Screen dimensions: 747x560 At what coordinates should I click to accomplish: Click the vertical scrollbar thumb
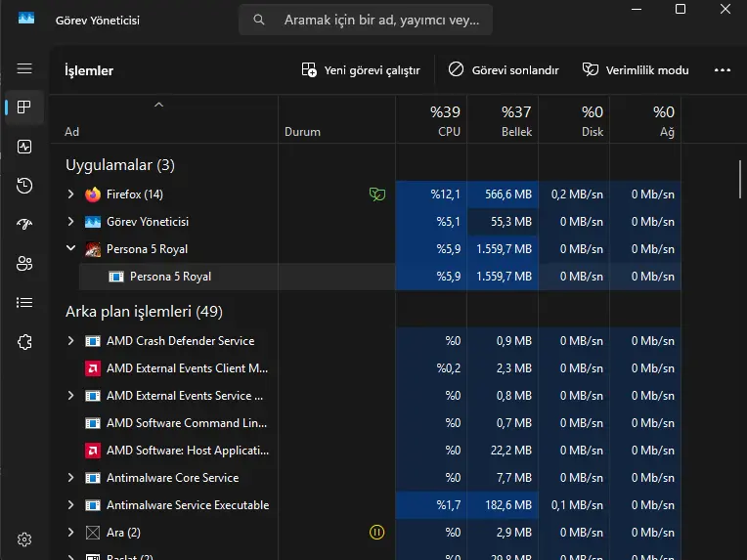coord(740,180)
